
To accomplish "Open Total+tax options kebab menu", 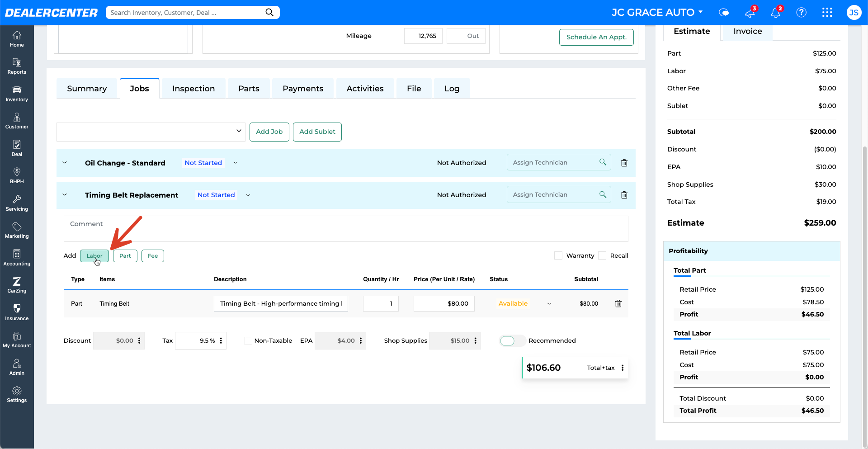I will [x=623, y=368].
